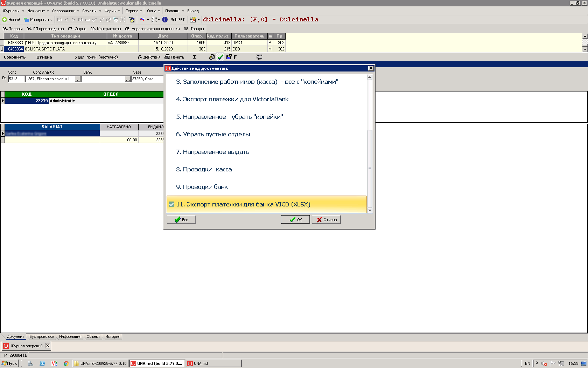
Task: Open the Справочники menu dropdown
Action: pos(65,11)
